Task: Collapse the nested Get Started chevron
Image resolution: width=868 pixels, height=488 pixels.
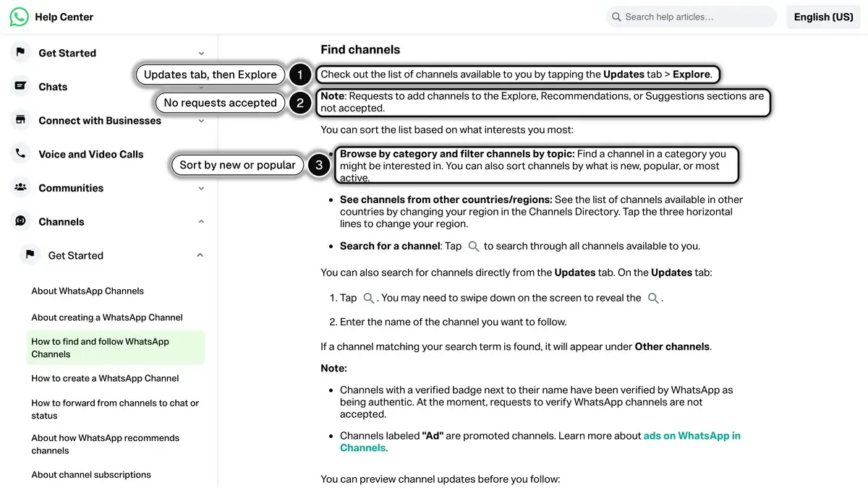Action: point(200,255)
